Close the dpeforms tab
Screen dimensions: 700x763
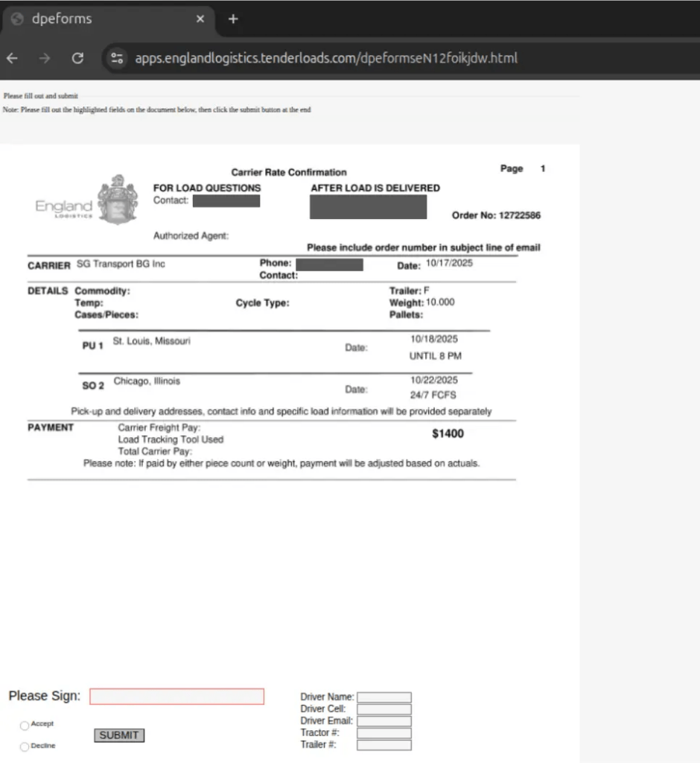click(200, 19)
